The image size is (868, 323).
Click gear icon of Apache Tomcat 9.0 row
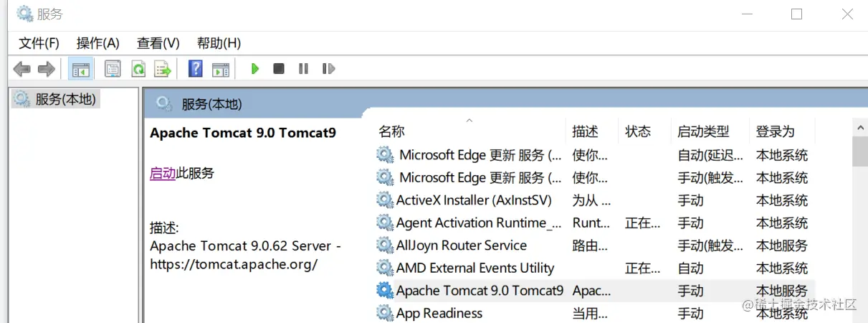(x=385, y=291)
